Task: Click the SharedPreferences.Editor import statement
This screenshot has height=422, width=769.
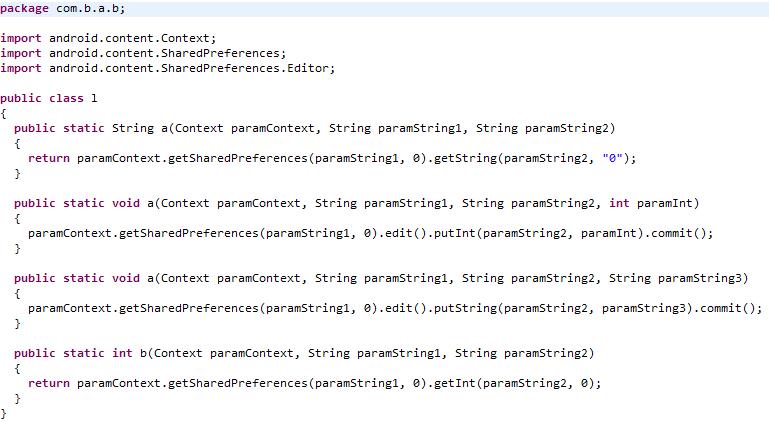Action: [x=168, y=68]
